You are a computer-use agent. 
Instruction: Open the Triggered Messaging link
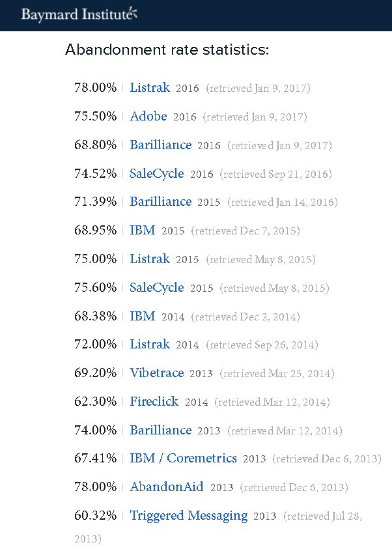point(189,516)
